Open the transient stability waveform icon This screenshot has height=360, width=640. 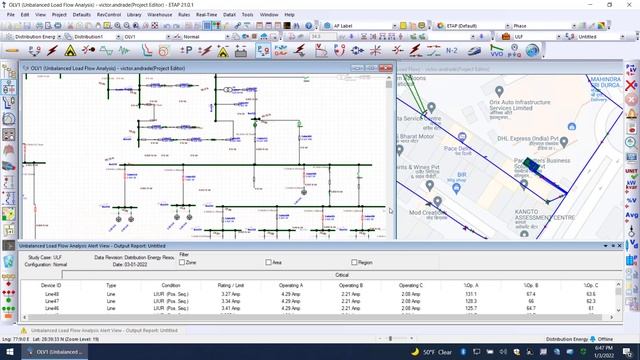tap(124, 51)
